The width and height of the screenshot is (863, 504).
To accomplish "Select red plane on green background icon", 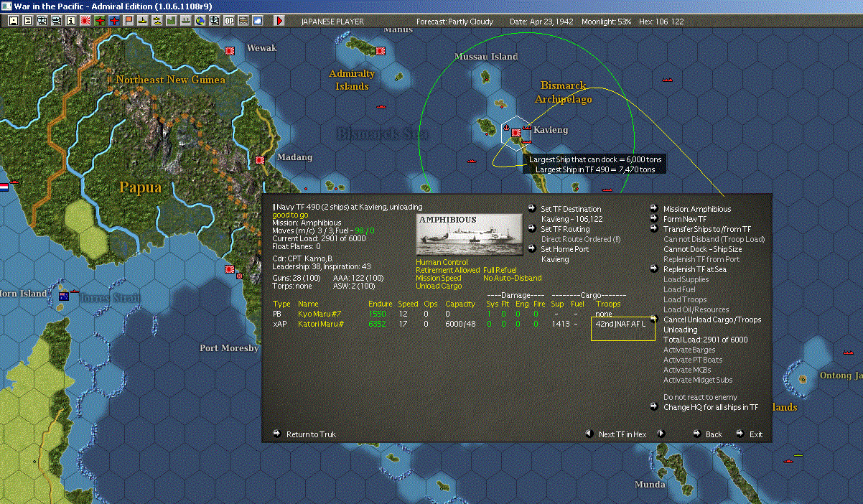I will [x=100, y=21].
